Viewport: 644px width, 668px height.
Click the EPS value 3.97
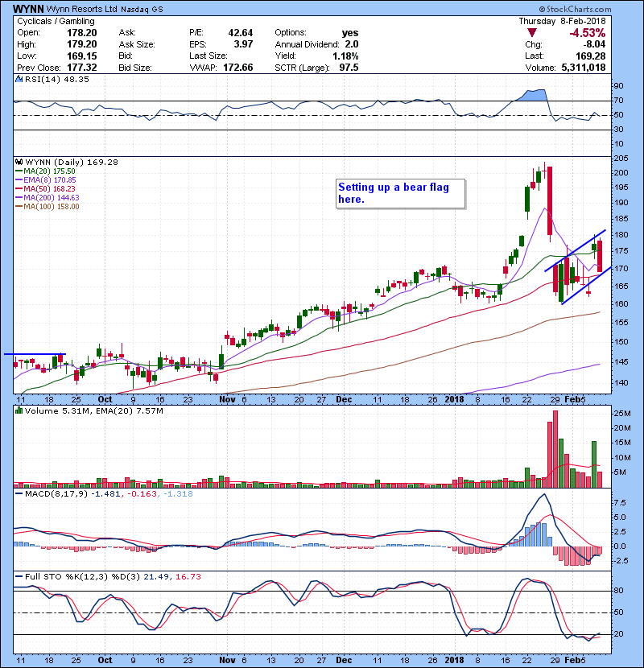pos(243,44)
